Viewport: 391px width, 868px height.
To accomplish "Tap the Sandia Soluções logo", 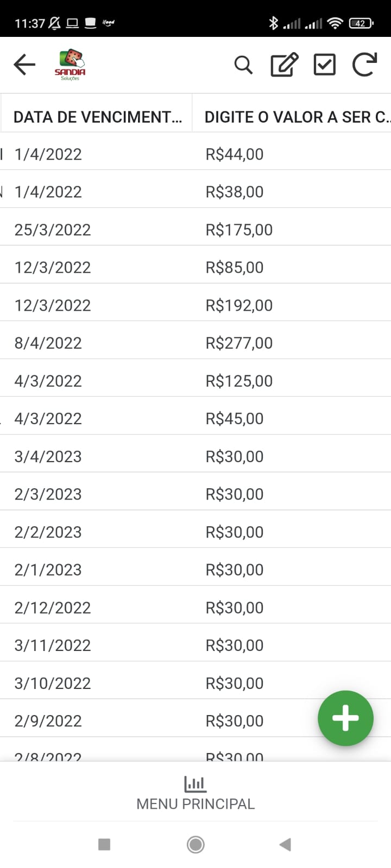I will 70,65.
